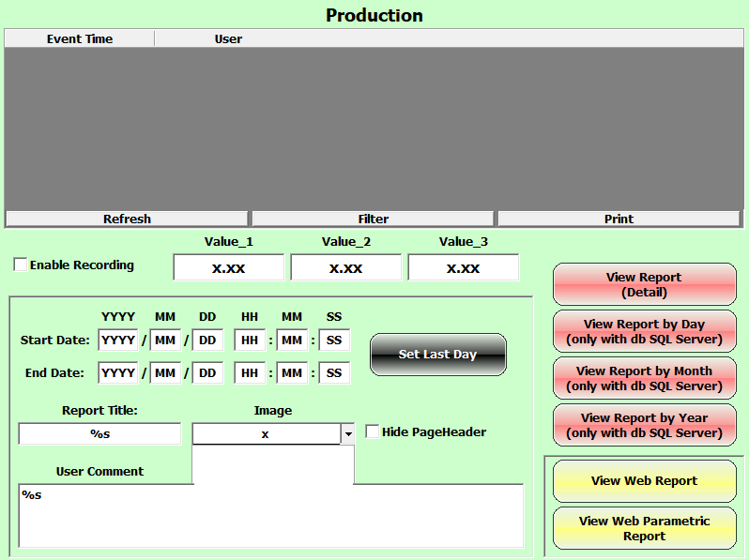Click the Start Date year field
749x560 pixels.
[118, 340]
